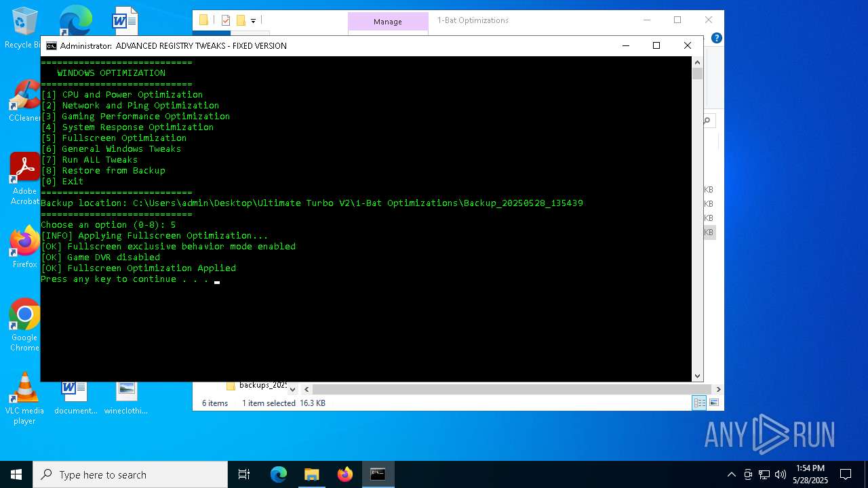
Task: Open File Explorer from the taskbar
Action: pyautogui.click(x=311, y=474)
